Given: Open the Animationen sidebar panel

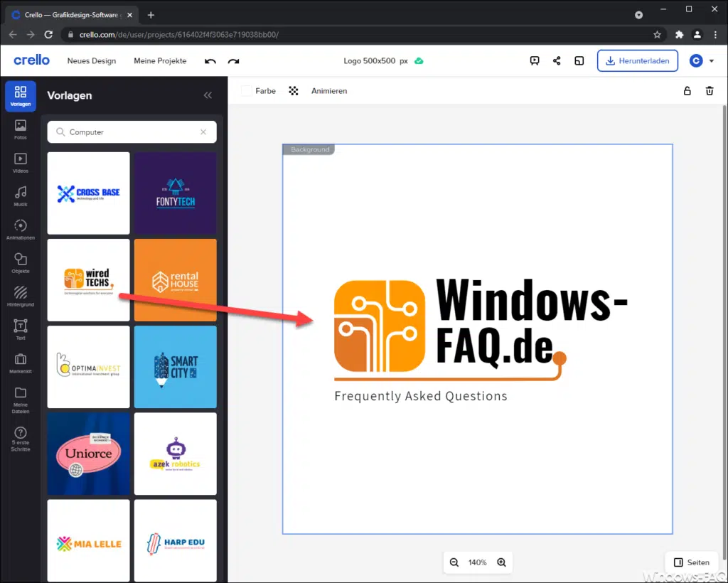Looking at the screenshot, I should point(21,230).
